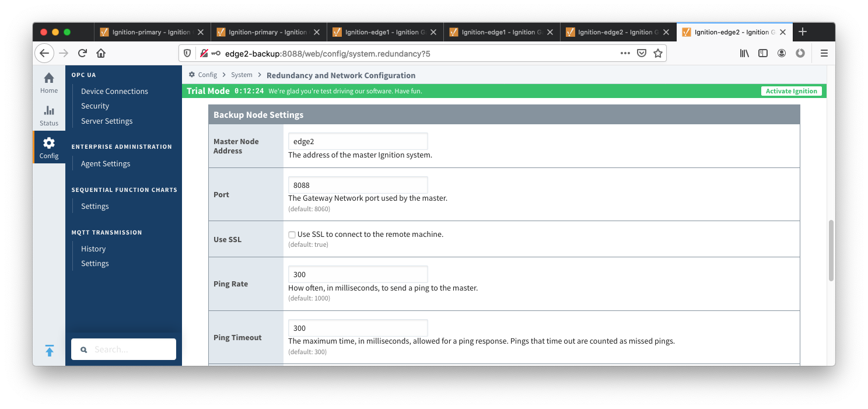
Task: Click the Ping Timeout input field
Action: point(358,328)
